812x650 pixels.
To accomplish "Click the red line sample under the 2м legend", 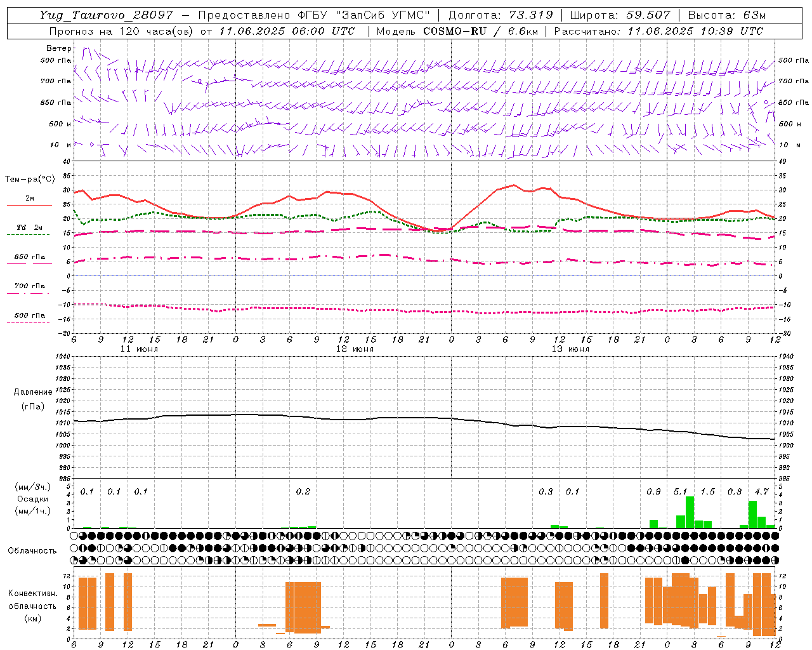I will click(x=29, y=206).
